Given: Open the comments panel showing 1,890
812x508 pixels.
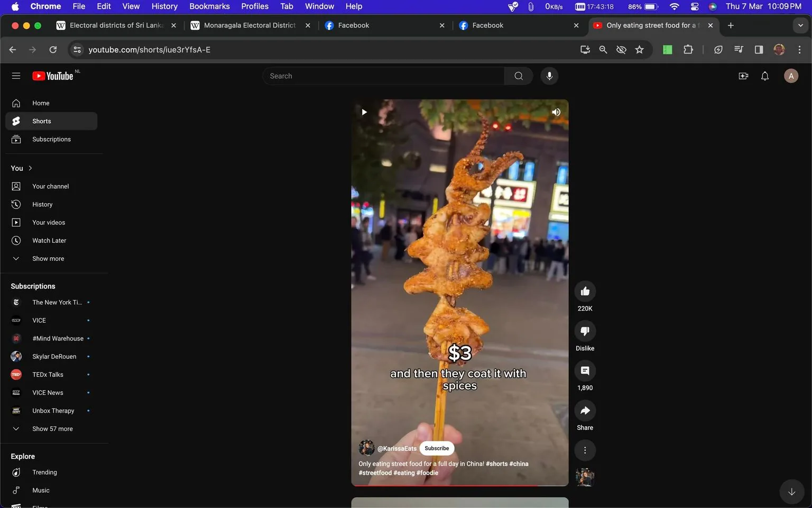Looking at the screenshot, I should pyautogui.click(x=585, y=370).
